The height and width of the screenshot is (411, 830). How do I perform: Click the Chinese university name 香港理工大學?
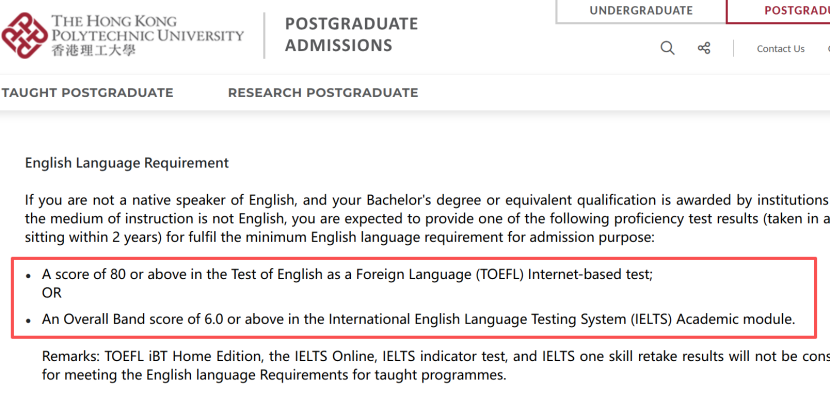pyautogui.click(x=93, y=51)
